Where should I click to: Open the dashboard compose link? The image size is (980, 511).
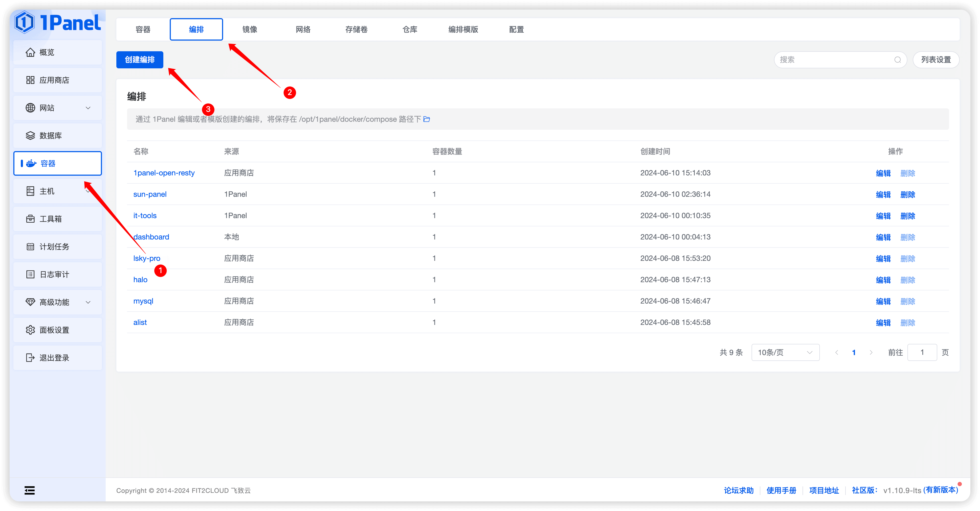151,237
